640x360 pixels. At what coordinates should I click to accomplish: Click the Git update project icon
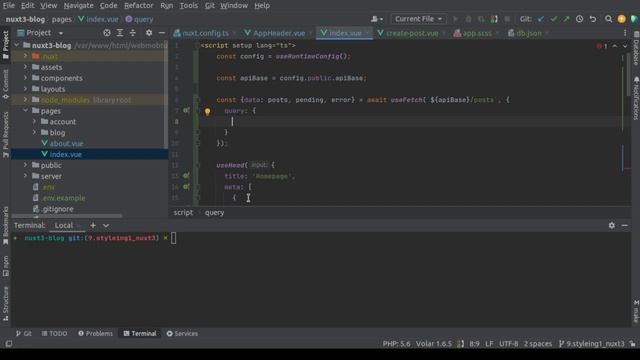pyautogui.click(x=541, y=19)
